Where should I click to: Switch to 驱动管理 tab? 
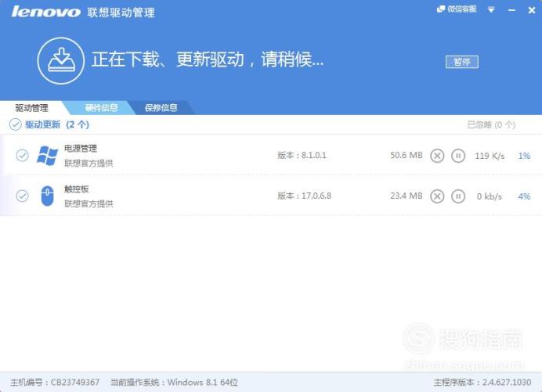click(x=31, y=108)
